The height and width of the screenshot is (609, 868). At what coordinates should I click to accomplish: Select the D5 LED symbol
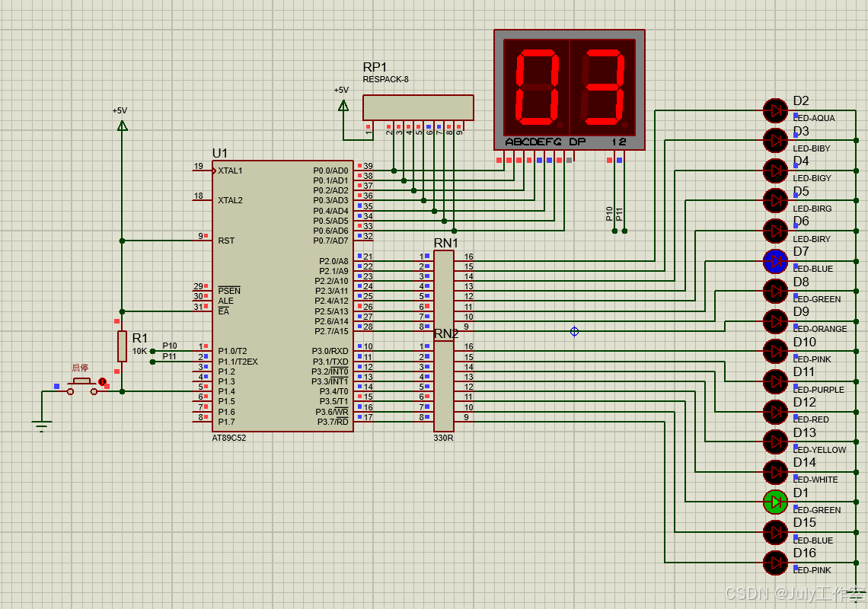pyautogui.click(x=775, y=200)
